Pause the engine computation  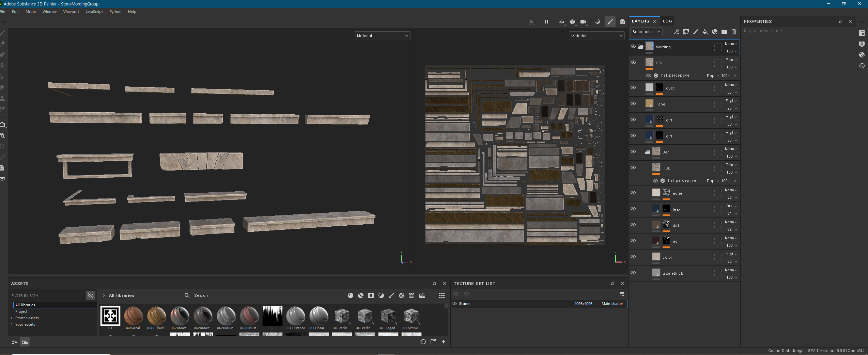click(546, 22)
